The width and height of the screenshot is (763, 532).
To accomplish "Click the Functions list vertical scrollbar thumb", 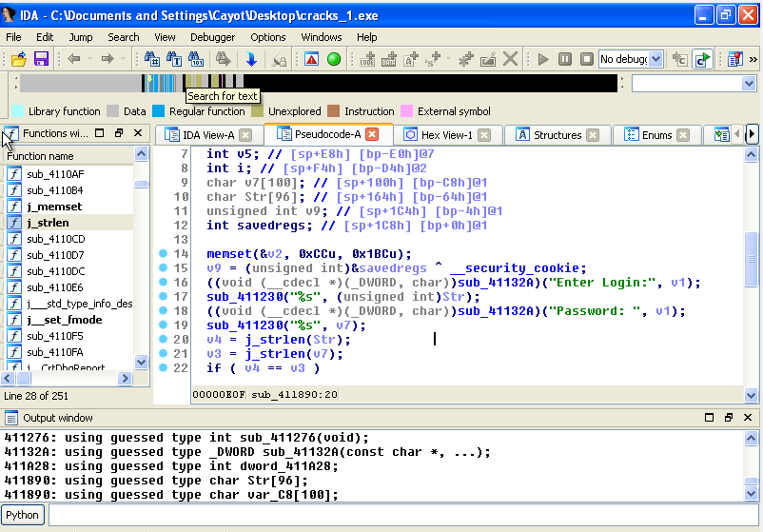I will 141,184.
